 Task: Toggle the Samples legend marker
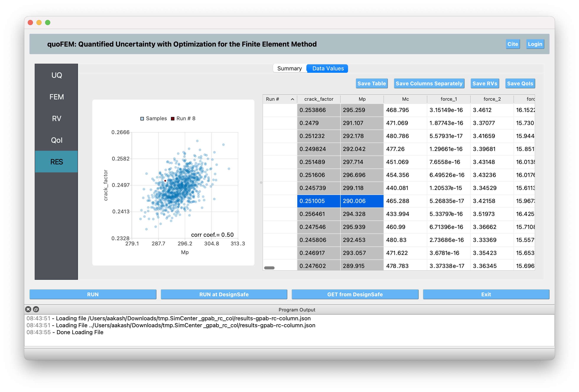(x=142, y=118)
